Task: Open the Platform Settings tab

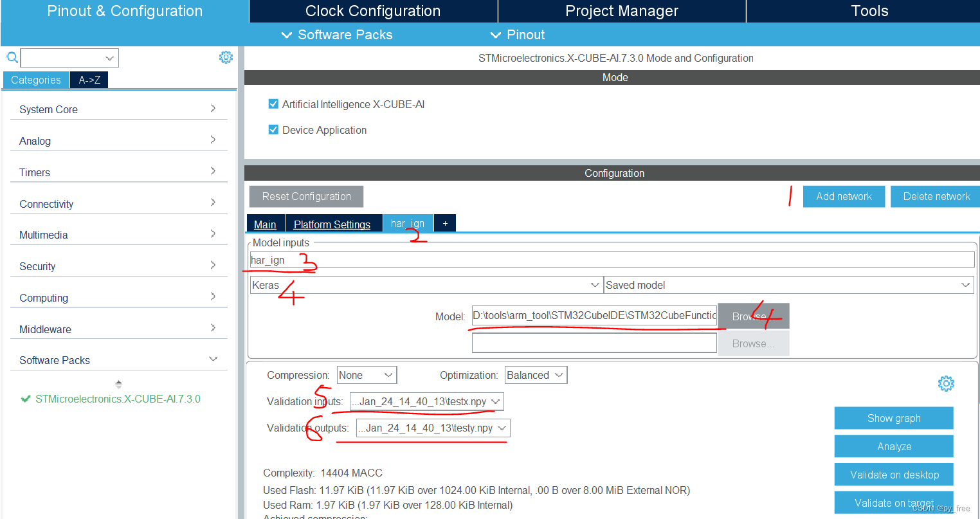Action: click(x=332, y=224)
